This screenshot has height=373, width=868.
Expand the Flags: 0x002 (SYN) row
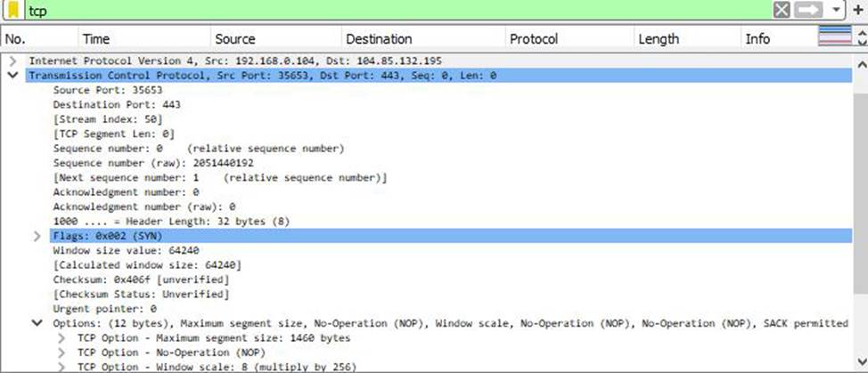point(37,236)
